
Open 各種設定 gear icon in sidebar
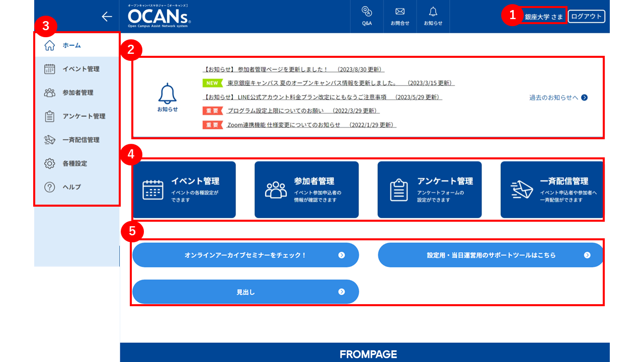click(x=50, y=163)
